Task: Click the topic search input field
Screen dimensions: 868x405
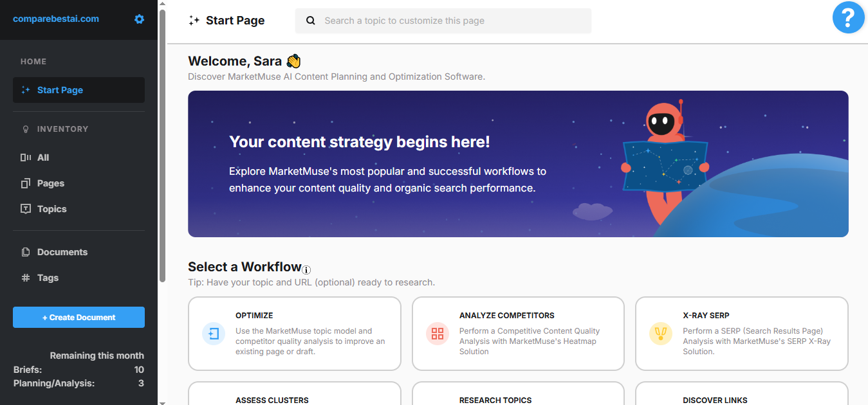Action: 443,21
